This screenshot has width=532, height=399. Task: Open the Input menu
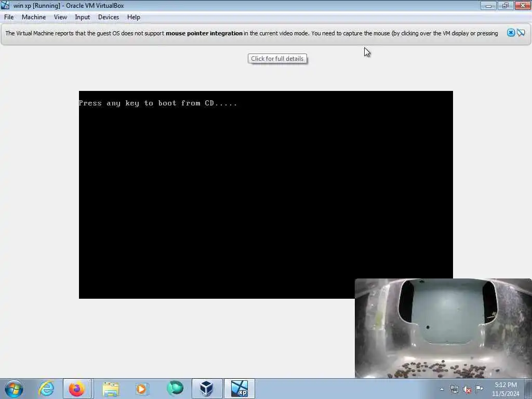coord(82,17)
